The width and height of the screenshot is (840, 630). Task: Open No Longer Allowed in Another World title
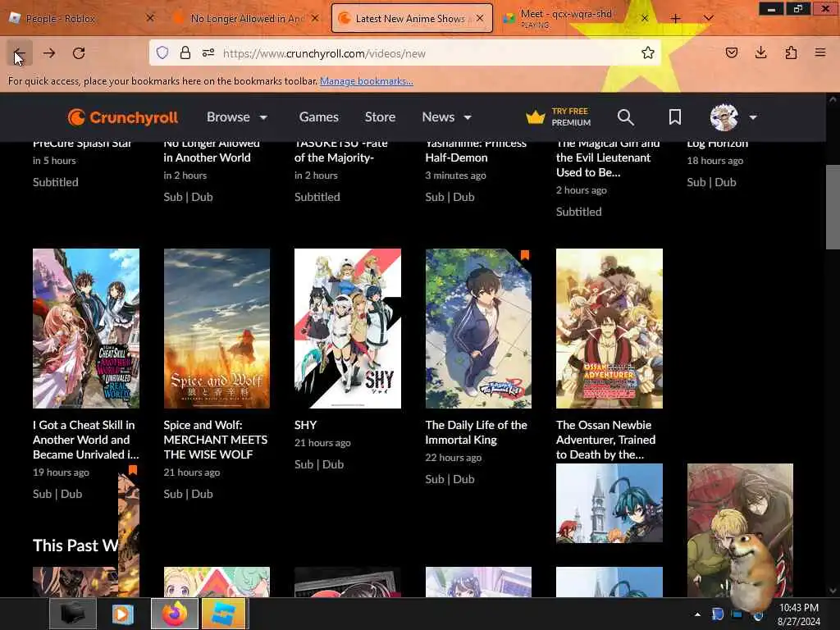tap(211, 151)
